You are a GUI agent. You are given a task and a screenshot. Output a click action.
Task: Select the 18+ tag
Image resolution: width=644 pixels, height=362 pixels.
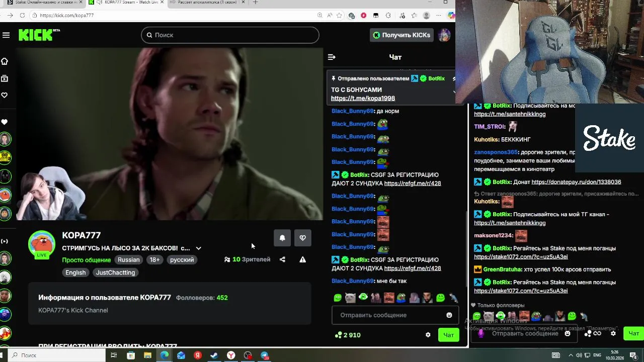pyautogui.click(x=154, y=260)
